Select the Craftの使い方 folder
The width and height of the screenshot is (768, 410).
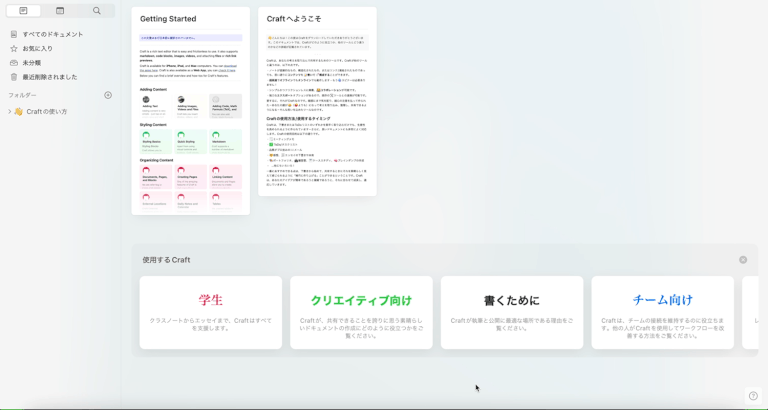[46, 111]
